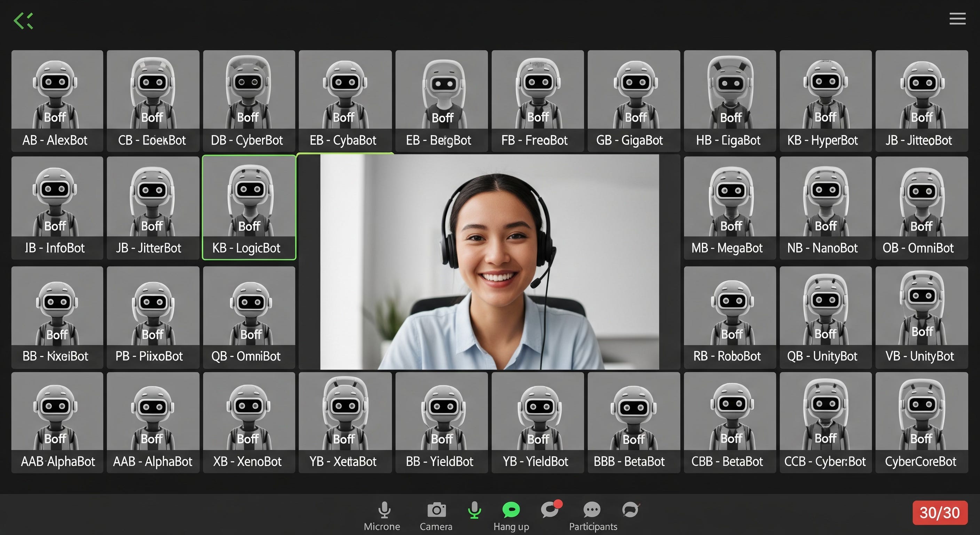Screen dimensions: 980x535
Task: Click the Participants label in toolbar
Action: point(593,527)
